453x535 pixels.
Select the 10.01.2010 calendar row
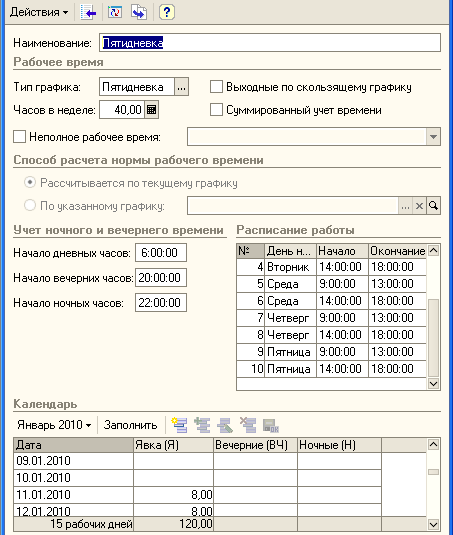pyautogui.click(x=198, y=478)
